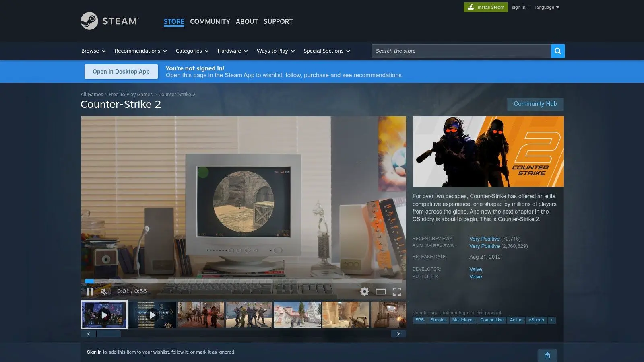Expand the Categories dropdown
Viewport: 644px width, 362px height.
pyautogui.click(x=192, y=51)
